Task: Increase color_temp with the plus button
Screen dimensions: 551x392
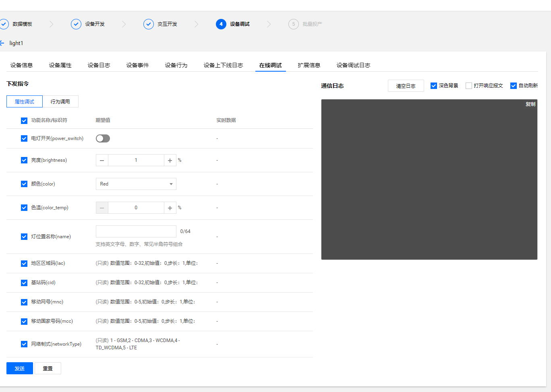Action: click(x=170, y=208)
